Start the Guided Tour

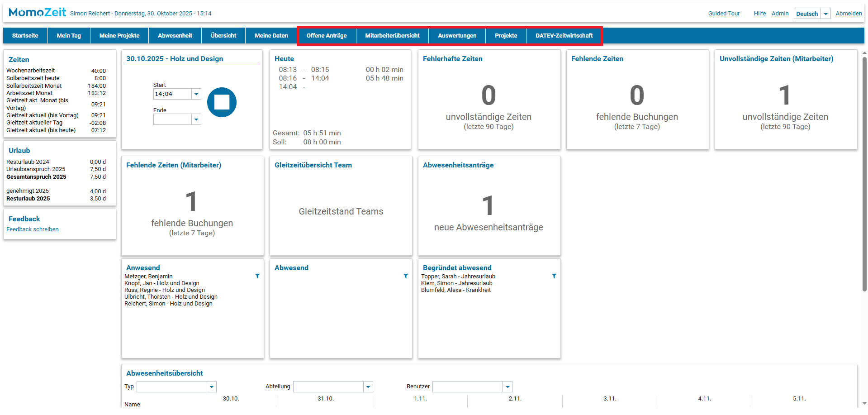(724, 14)
